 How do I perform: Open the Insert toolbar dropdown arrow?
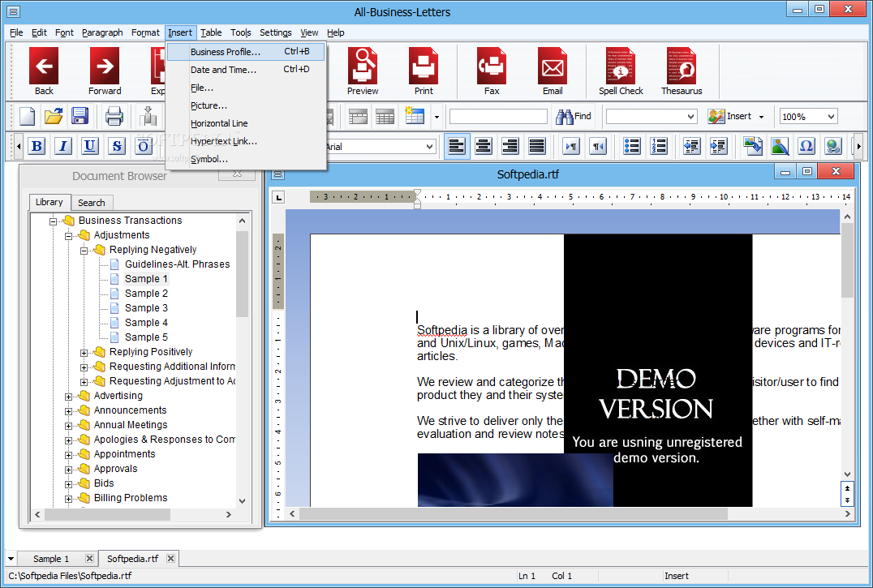[x=761, y=117]
